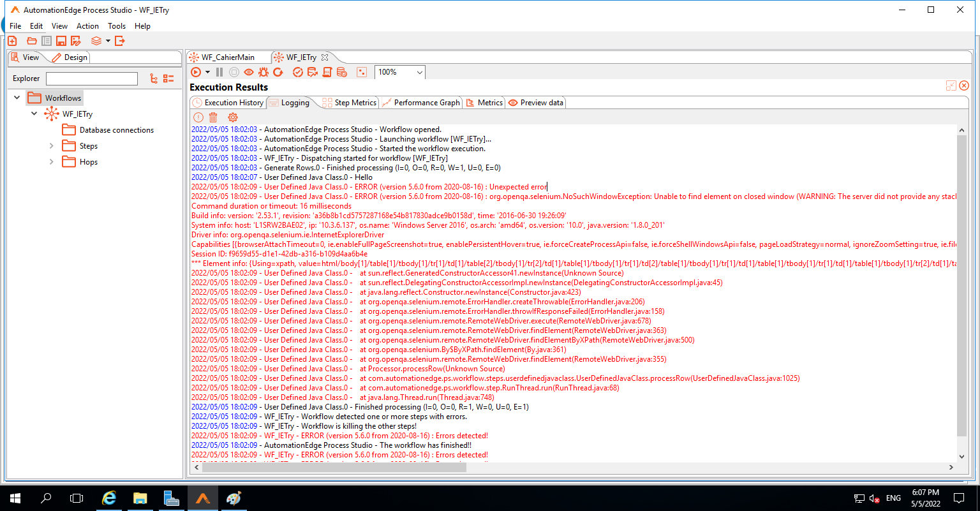Open the Help menu

pos(143,26)
